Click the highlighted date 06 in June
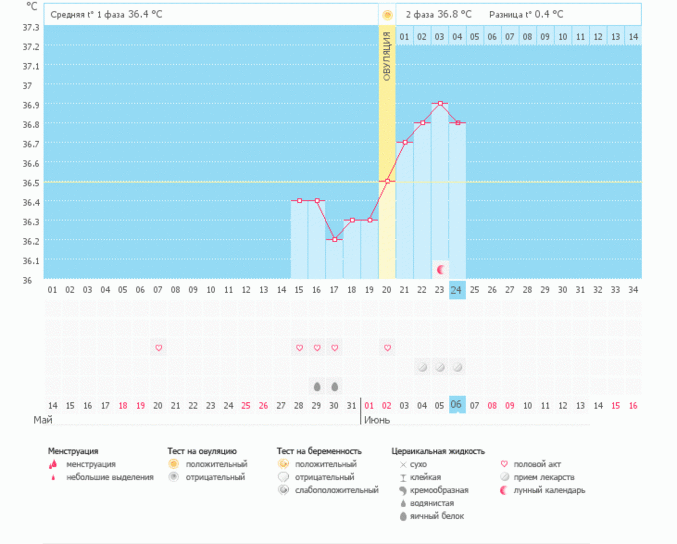The width and height of the screenshot is (677, 544). [457, 405]
